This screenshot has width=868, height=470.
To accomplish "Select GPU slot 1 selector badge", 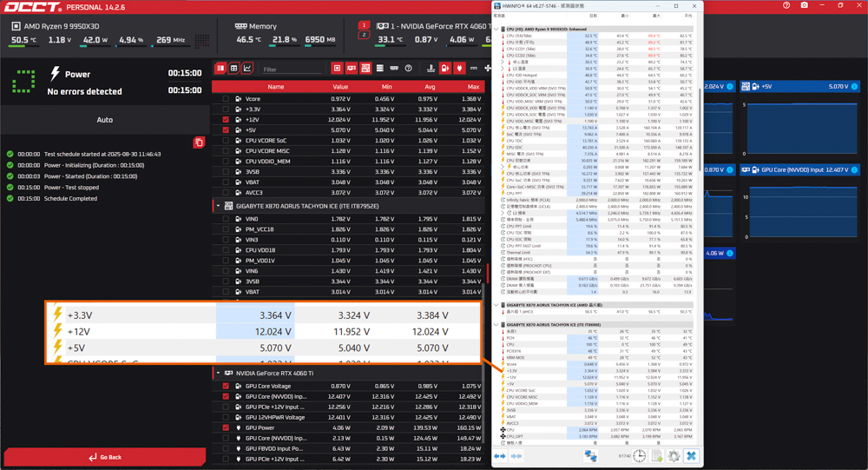I will pos(364,25).
